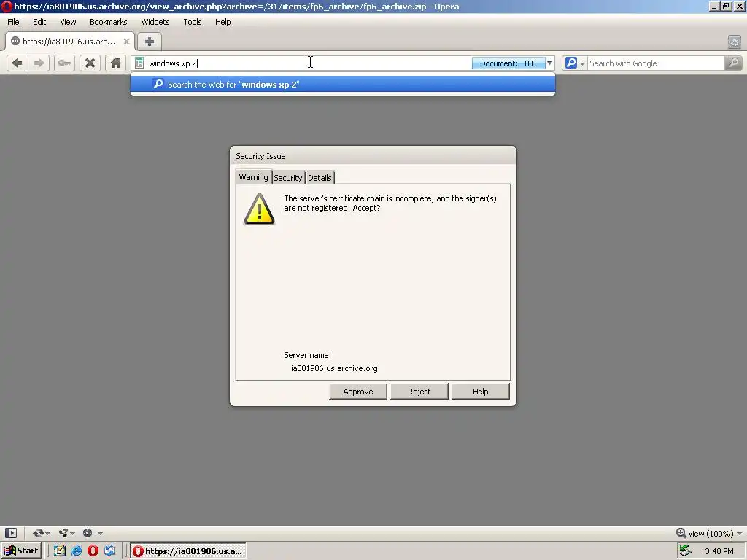Open the search engine selector dropdown

click(575, 63)
